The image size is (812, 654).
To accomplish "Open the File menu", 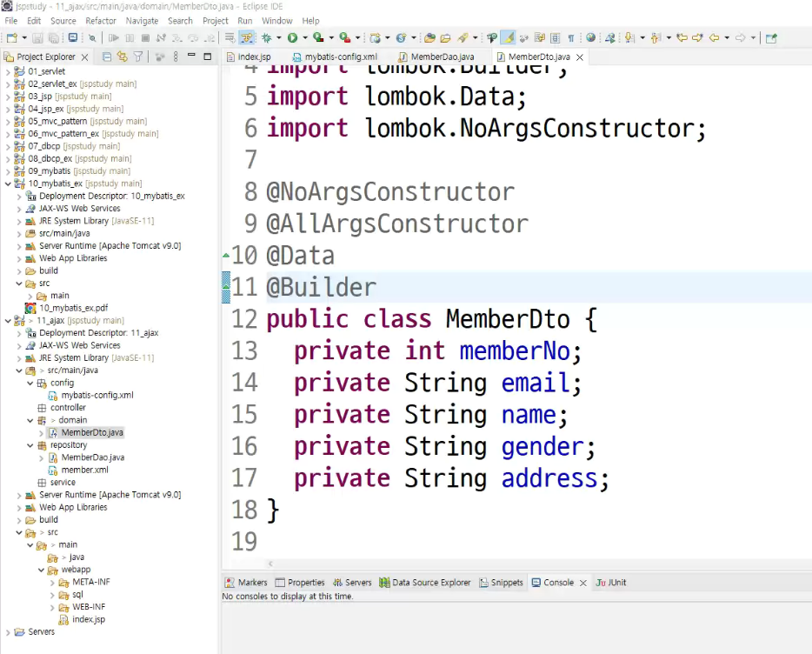I will [11, 21].
